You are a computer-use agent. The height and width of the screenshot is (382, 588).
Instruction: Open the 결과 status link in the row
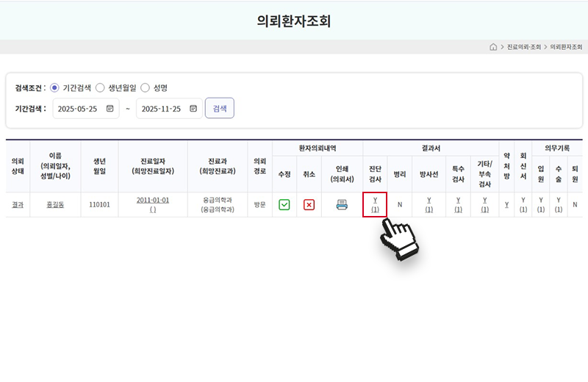click(x=18, y=205)
